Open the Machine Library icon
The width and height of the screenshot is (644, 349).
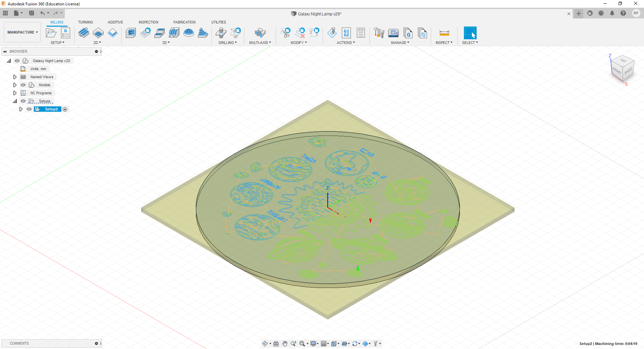pos(393,33)
